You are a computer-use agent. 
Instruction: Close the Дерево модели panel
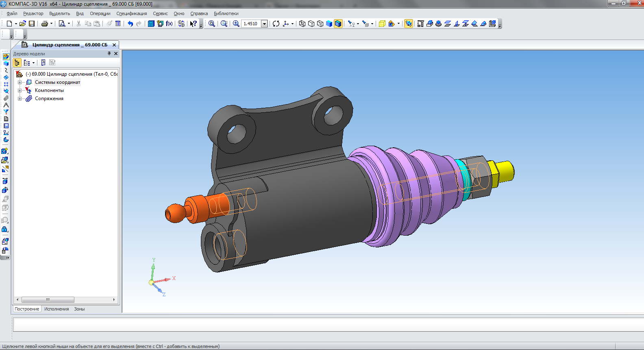(x=116, y=53)
